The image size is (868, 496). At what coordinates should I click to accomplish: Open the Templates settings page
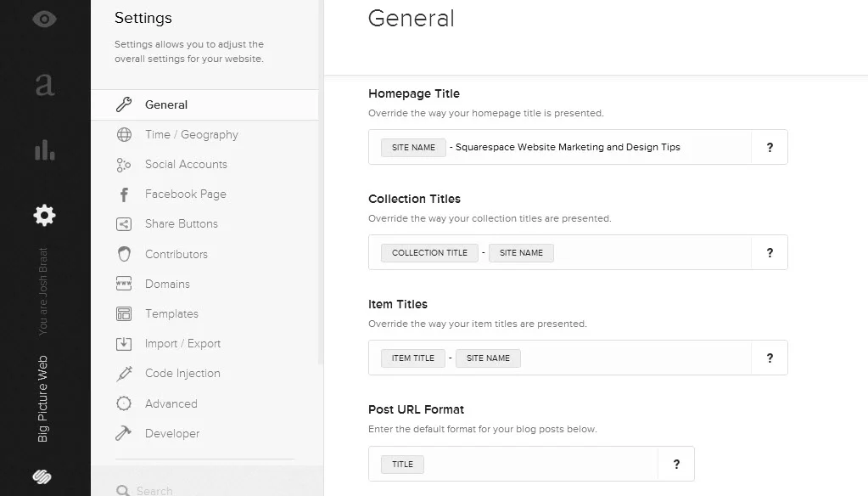point(172,313)
